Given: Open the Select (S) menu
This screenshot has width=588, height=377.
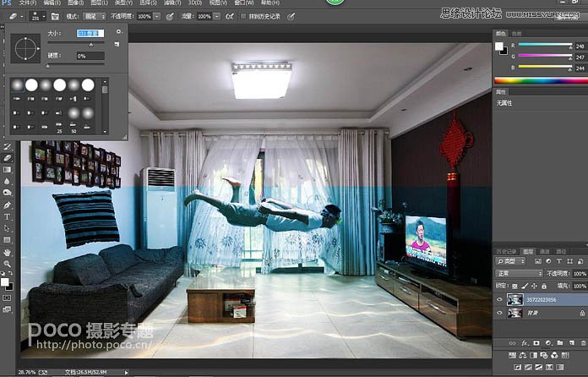Looking at the screenshot, I should click(x=148, y=3).
